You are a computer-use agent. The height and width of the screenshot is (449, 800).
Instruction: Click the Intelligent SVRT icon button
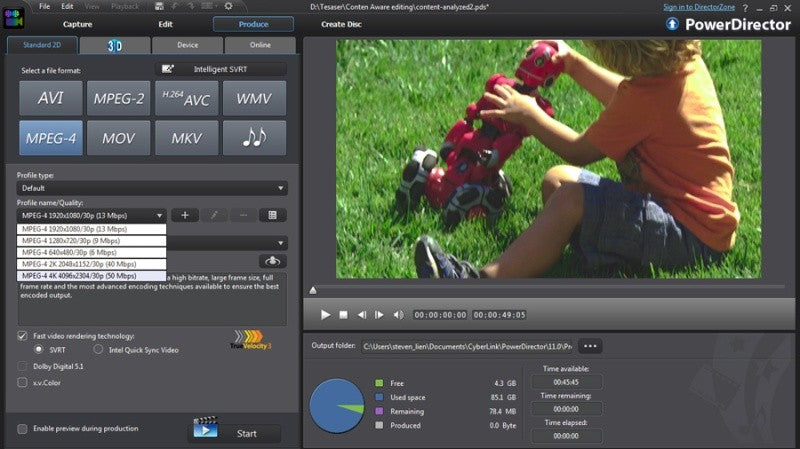(x=167, y=69)
